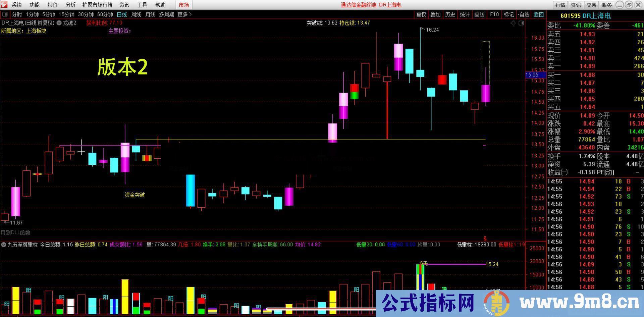
Task: Click the 16.24 high price marker
Action: [x=432, y=30]
